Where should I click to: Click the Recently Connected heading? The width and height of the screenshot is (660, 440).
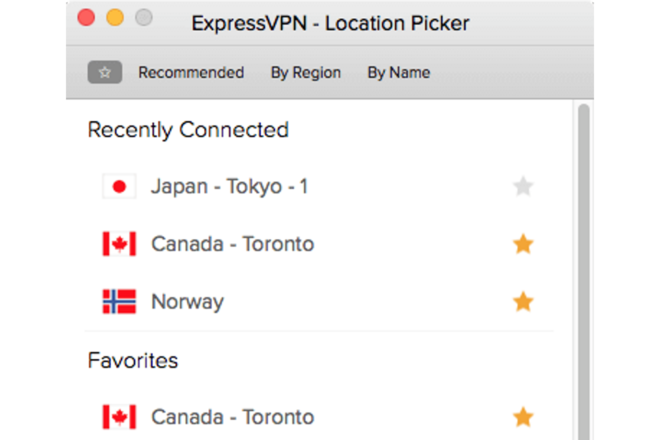[188, 130]
